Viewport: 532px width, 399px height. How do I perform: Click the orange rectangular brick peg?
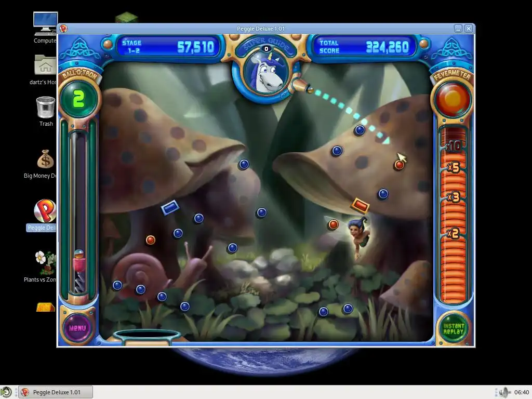click(x=360, y=206)
